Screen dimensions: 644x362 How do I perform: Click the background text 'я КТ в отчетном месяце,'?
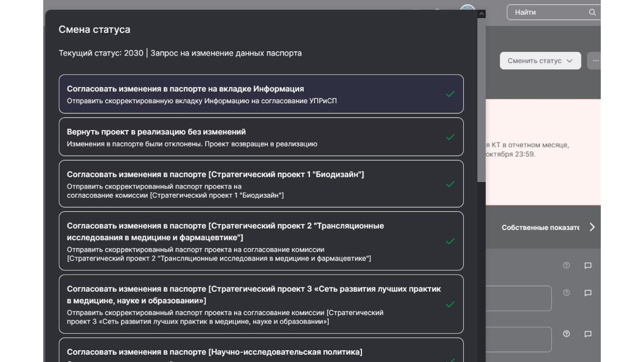click(528, 145)
